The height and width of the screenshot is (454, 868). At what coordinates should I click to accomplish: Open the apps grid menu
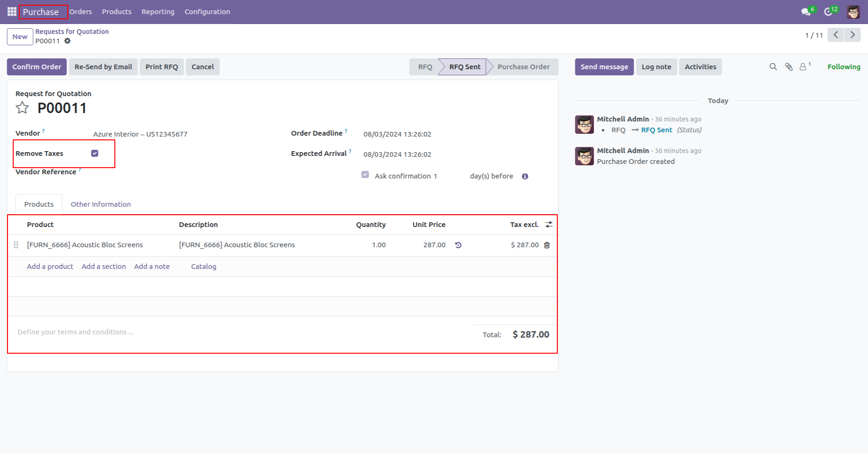(11, 11)
